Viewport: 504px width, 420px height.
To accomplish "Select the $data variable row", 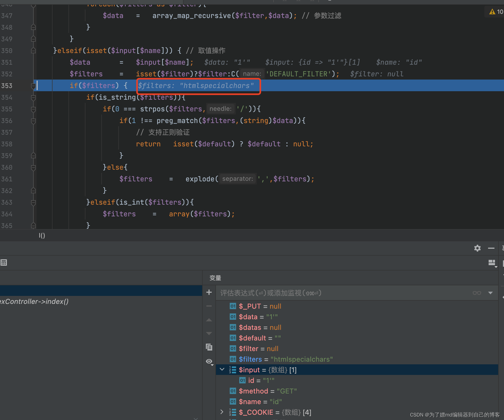I will click(357, 317).
